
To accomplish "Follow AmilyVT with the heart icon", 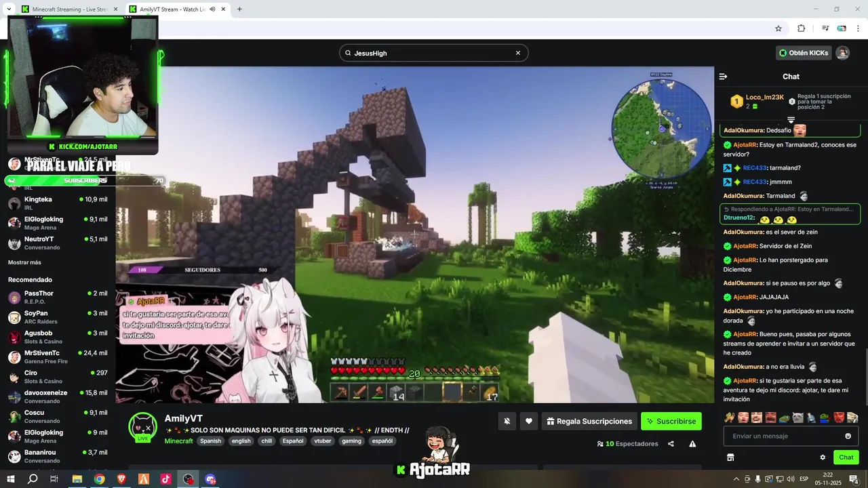I will [x=529, y=421].
